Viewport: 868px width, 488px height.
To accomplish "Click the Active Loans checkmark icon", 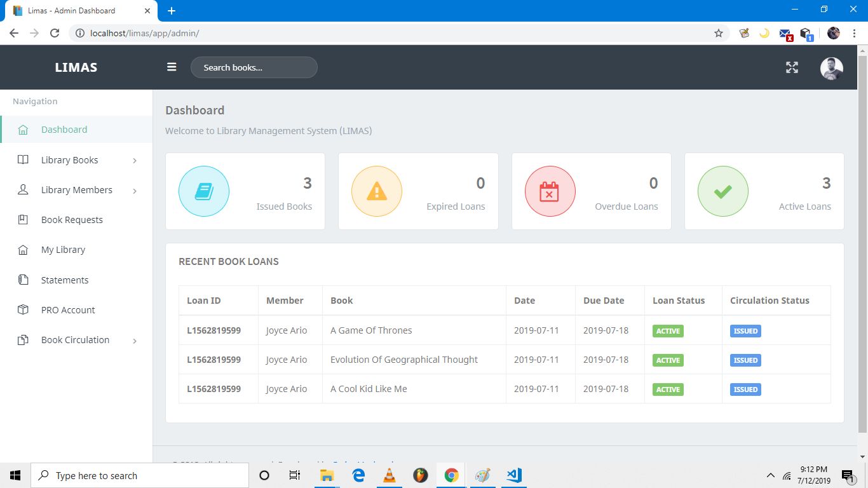I will coord(722,191).
